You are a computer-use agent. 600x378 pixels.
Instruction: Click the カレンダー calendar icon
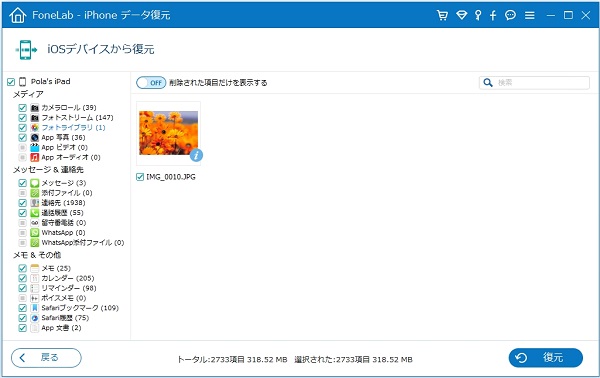(34, 278)
